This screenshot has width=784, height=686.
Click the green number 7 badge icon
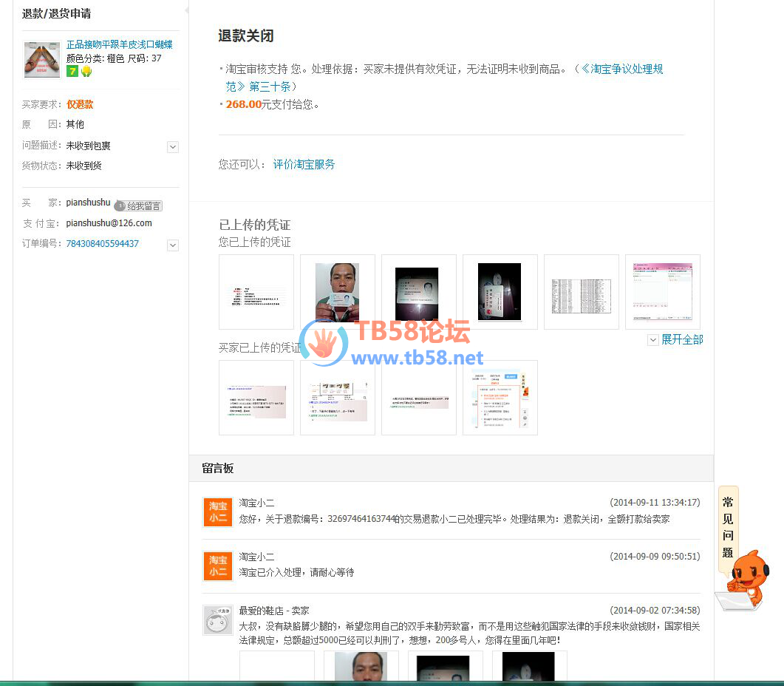click(72, 71)
